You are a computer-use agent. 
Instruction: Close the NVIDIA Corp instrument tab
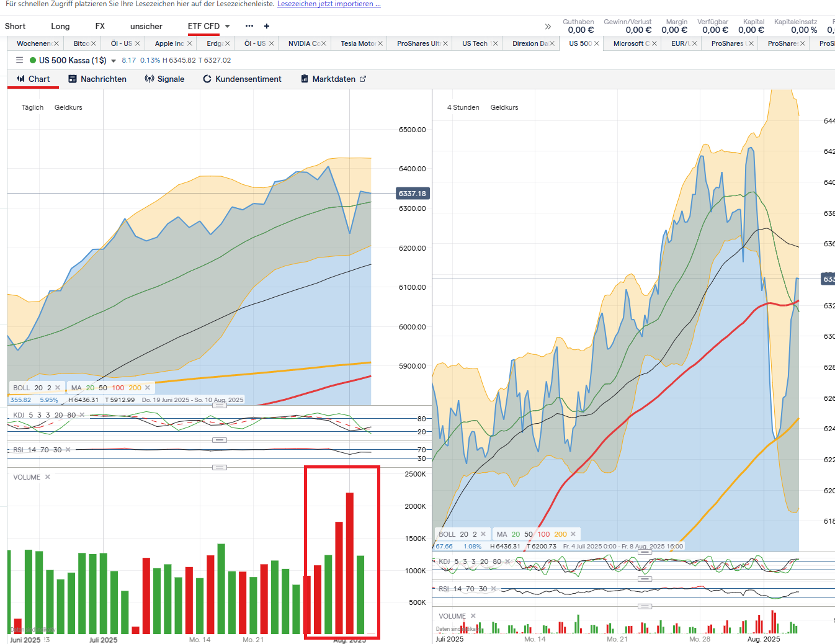(x=324, y=43)
